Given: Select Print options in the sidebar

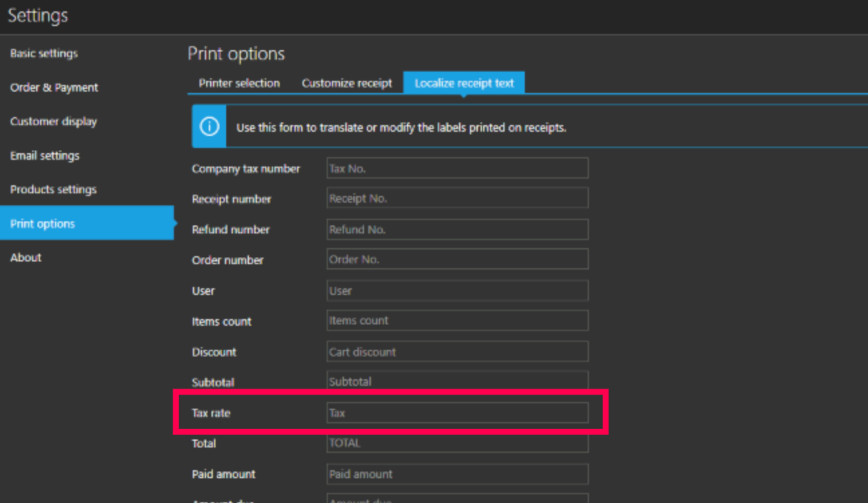Looking at the screenshot, I should [x=43, y=223].
